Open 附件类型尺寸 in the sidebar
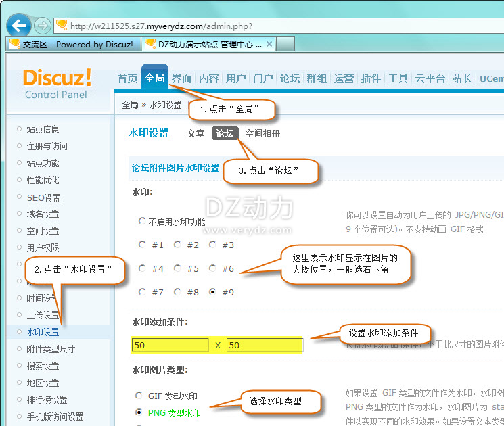 pos(51,349)
